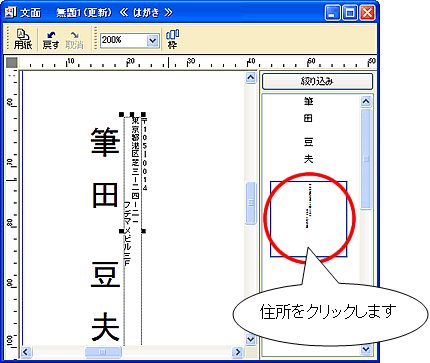This screenshot has height=363, width=430.
Task: Click the vertical address text 東京都港区芝
Action: 135,141
